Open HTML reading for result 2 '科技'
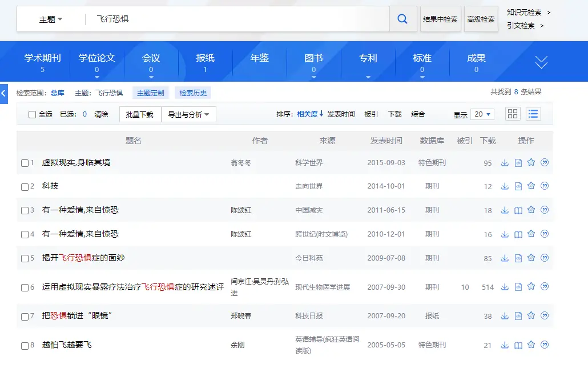Screen dimensions: 588x368 [x=518, y=186]
